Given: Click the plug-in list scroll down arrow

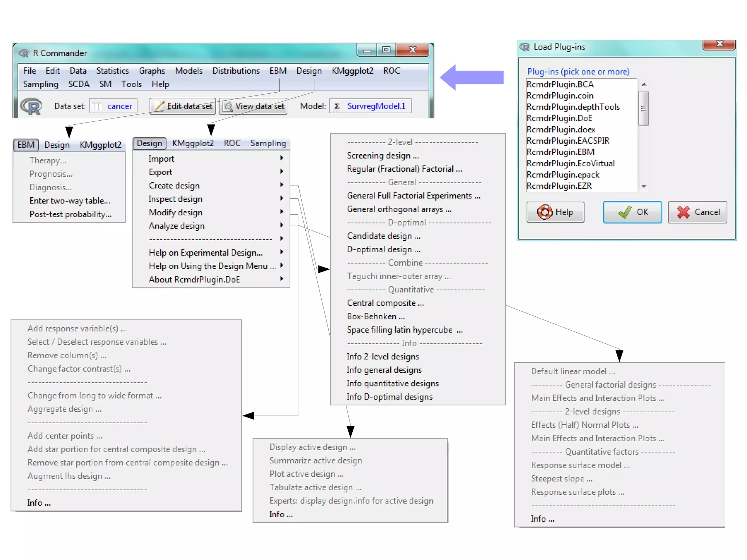Looking at the screenshot, I should pos(644,186).
